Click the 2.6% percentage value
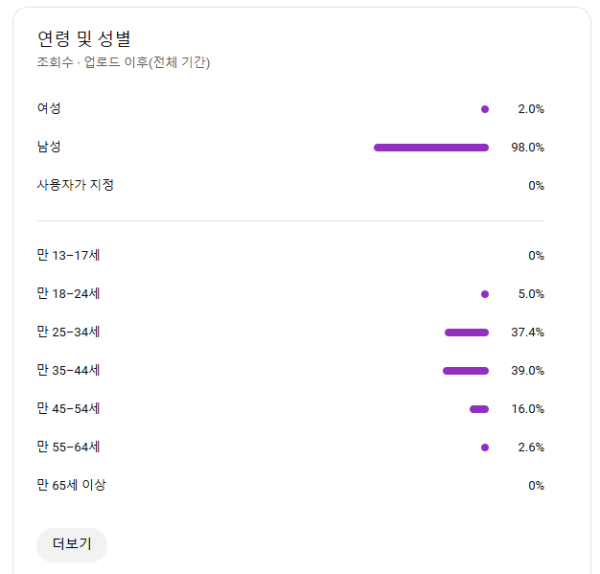600x574 pixels. click(x=530, y=447)
